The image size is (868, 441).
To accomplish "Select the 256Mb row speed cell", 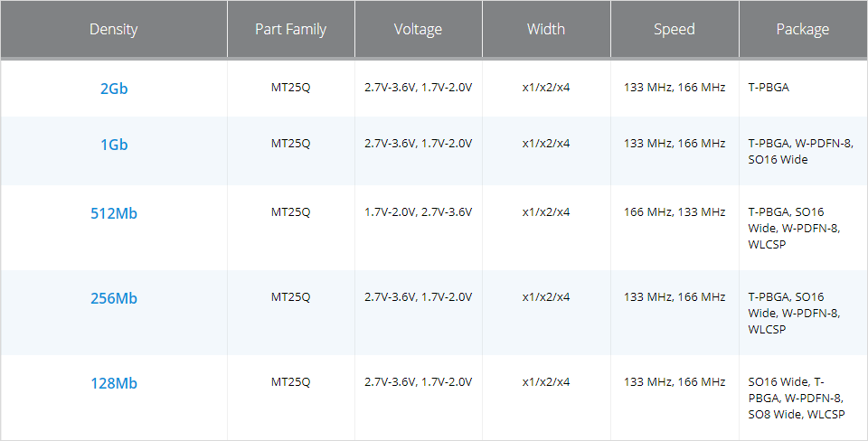I will click(675, 297).
